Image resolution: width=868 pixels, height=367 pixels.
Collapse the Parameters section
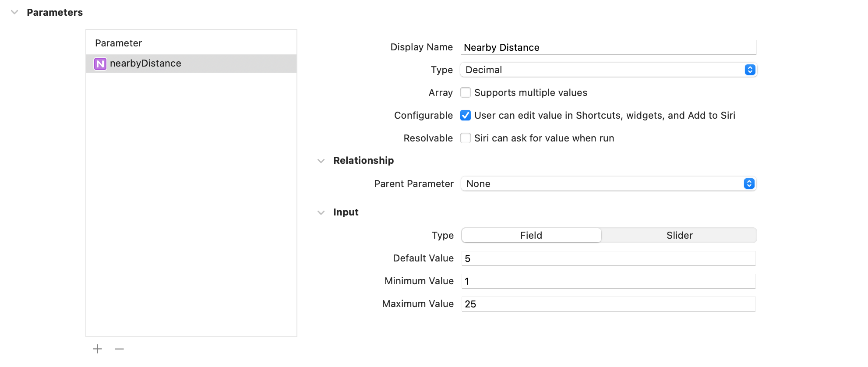(x=14, y=12)
